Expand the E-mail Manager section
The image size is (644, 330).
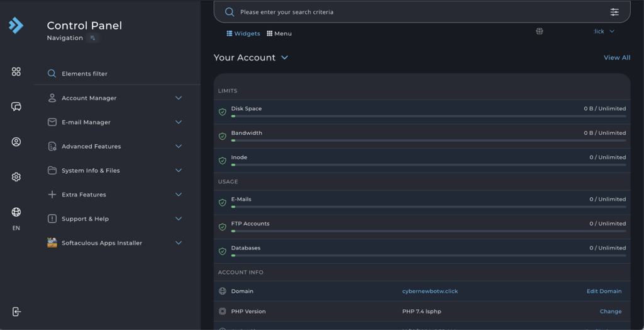pos(179,122)
